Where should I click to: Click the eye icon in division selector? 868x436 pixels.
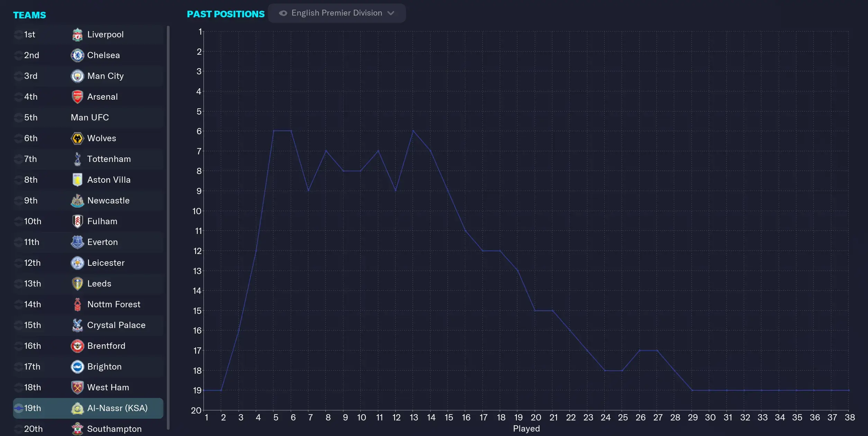283,13
